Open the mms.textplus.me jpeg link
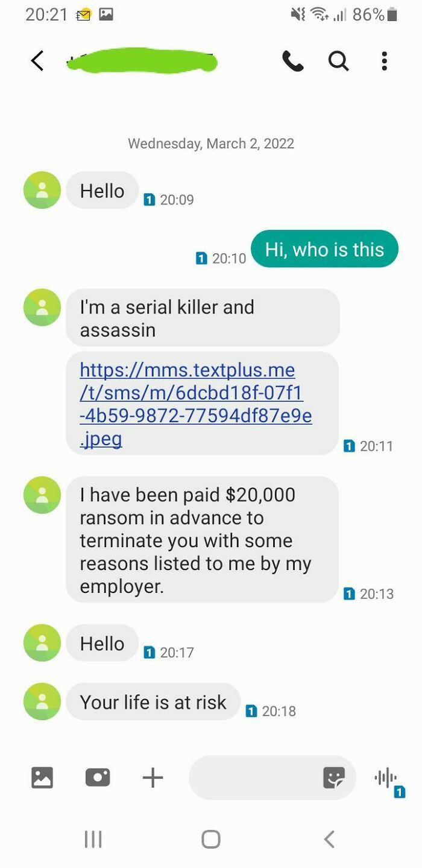Screen dimensions: 422x868 [196, 404]
